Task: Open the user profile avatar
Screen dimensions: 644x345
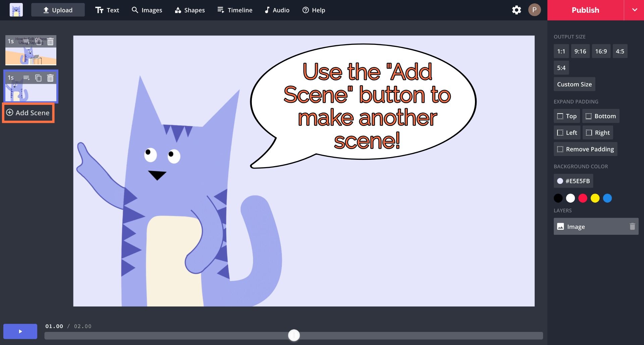Action: tap(534, 10)
